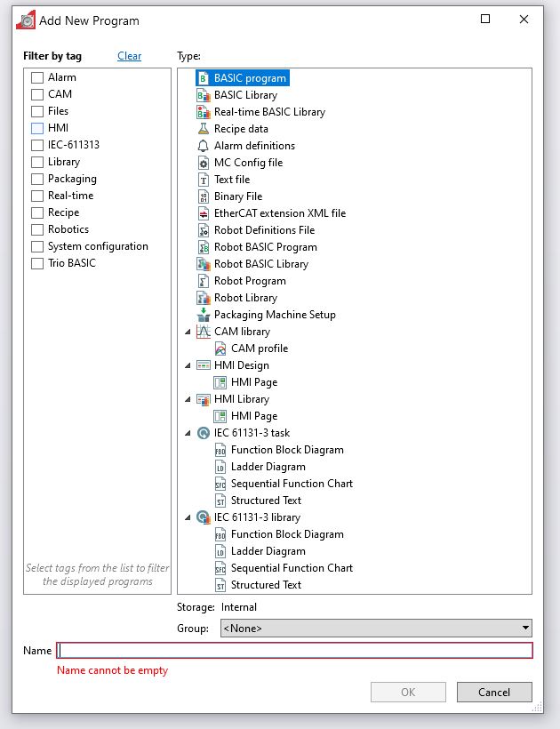Collapse the IEC 61131-3 library node
The height and width of the screenshot is (729, 560).
tap(188, 517)
